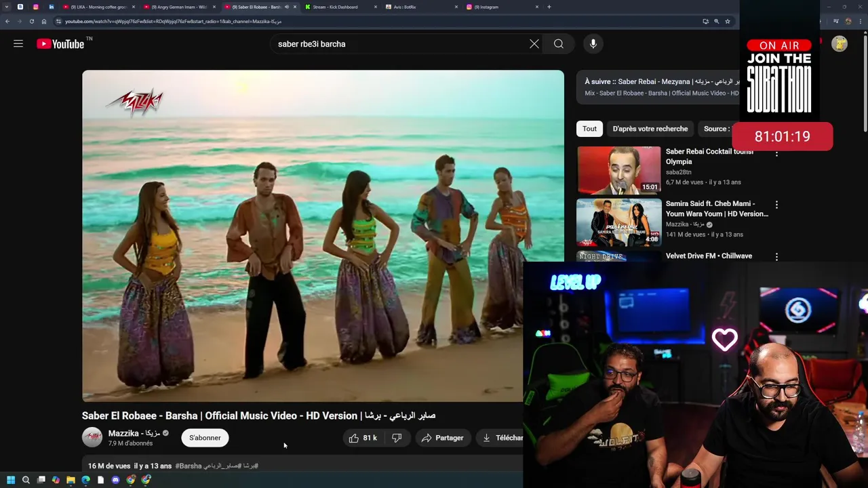The image size is (868, 488).
Task: Open Windows taskbar search
Action: 26,480
